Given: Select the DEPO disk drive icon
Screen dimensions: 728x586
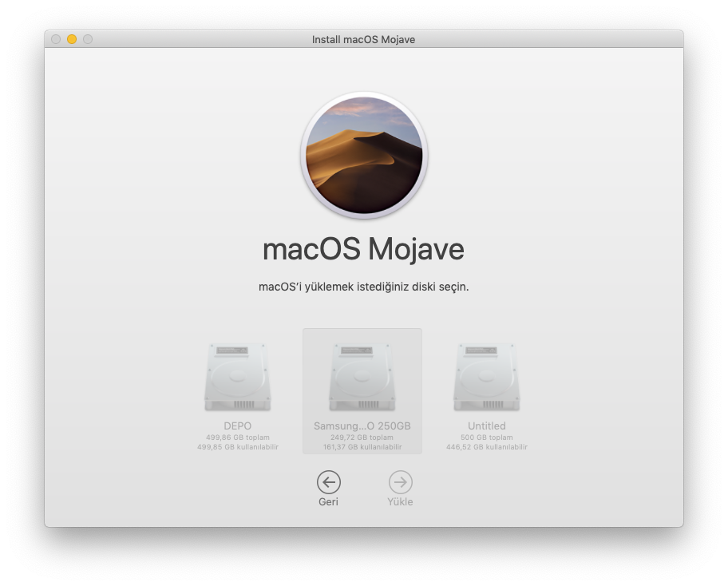Looking at the screenshot, I should (x=238, y=378).
